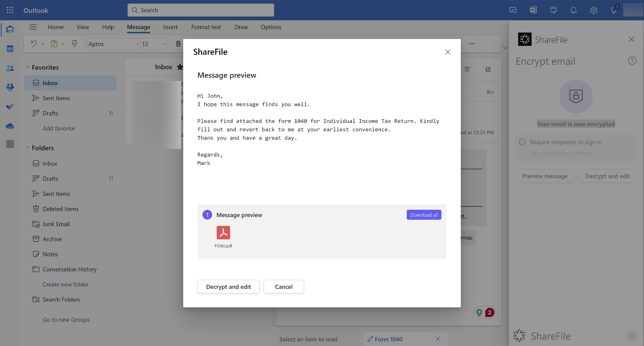644x346 pixels.
Task: Open To Do checkmark icon
Action: pyautogui.click(x=10, y=106)
